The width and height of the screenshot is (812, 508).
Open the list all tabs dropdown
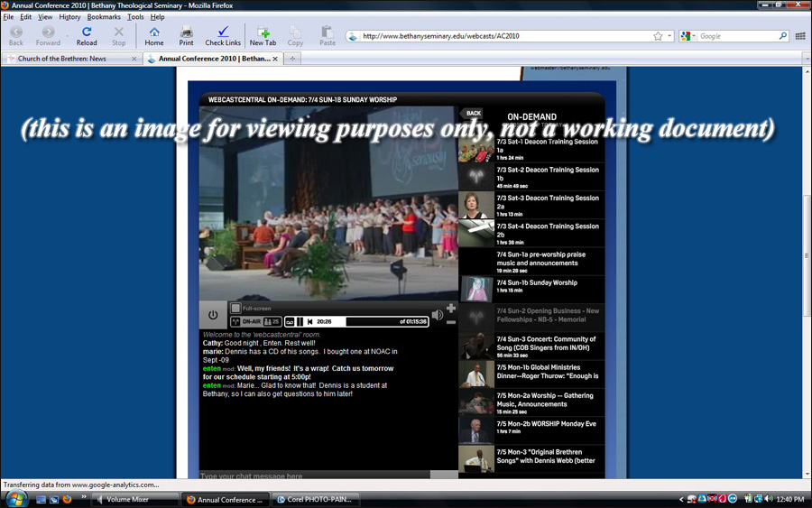tap(807, 59)
